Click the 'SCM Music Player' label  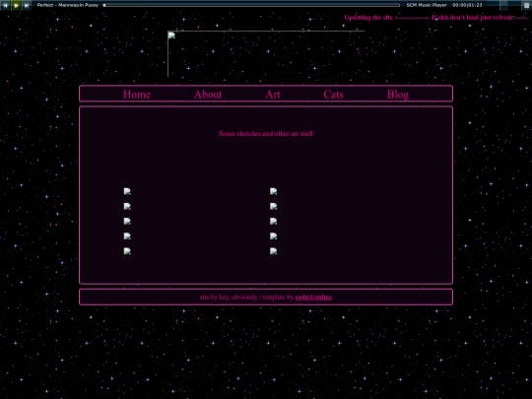427,5
